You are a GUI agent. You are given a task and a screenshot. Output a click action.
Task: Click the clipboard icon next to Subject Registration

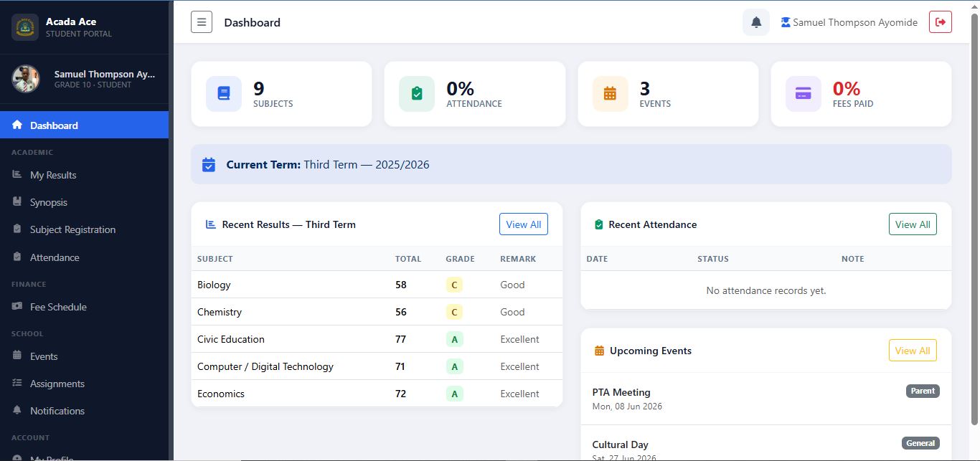click(17, 229)
